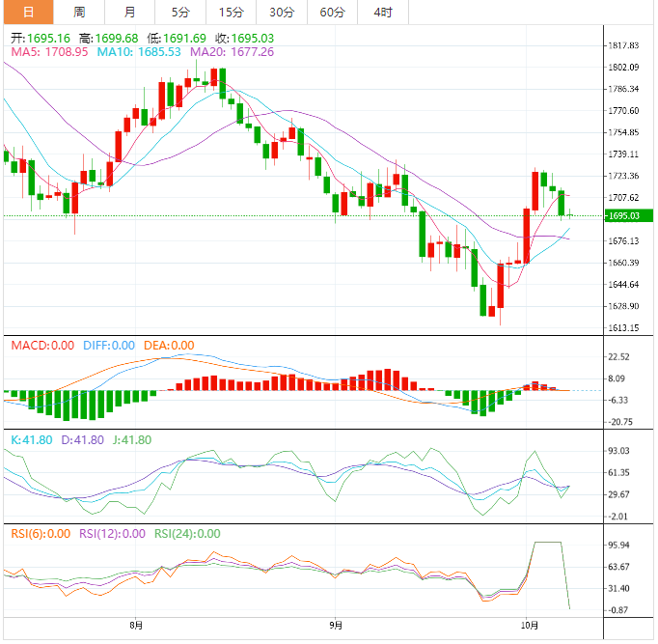Click the DIFF:0.00 indicator label

click(x=107, y=345)
